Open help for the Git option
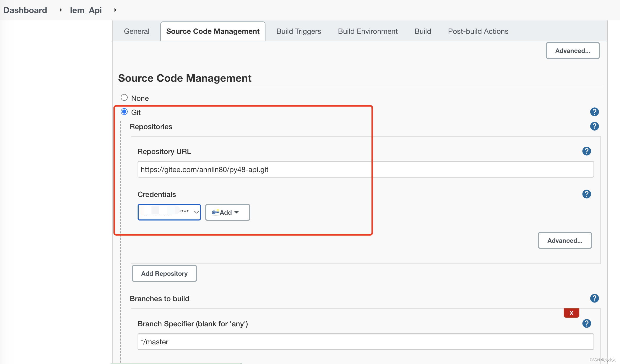 tap(594, 112)
